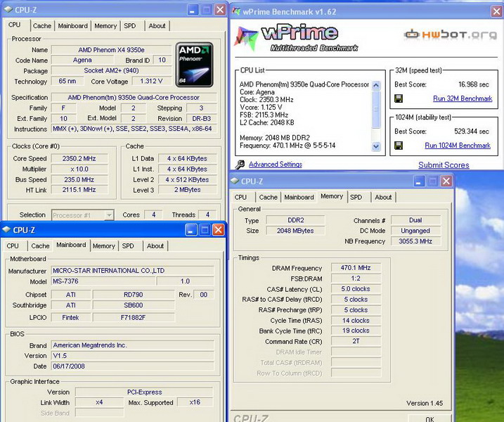Click the chipset value RD790
This screenshot has width=504, height=422.
134,295
